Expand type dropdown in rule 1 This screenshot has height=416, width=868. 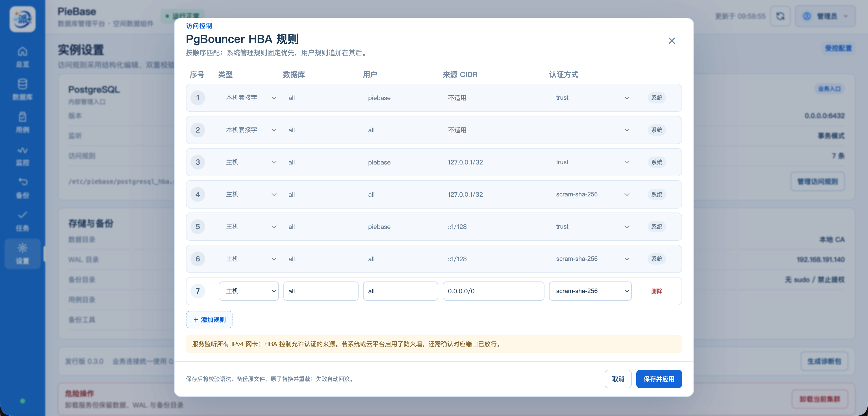point(249,98)
